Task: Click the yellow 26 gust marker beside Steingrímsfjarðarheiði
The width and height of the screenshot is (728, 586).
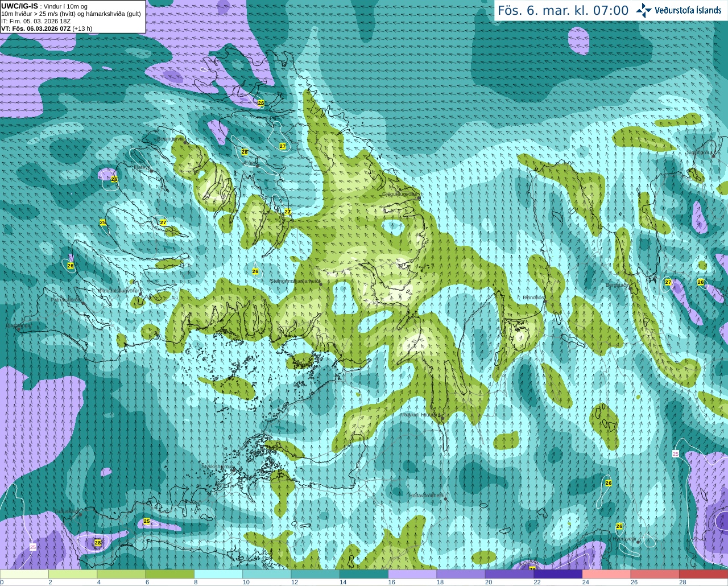Action: click(x=255, y=271)
